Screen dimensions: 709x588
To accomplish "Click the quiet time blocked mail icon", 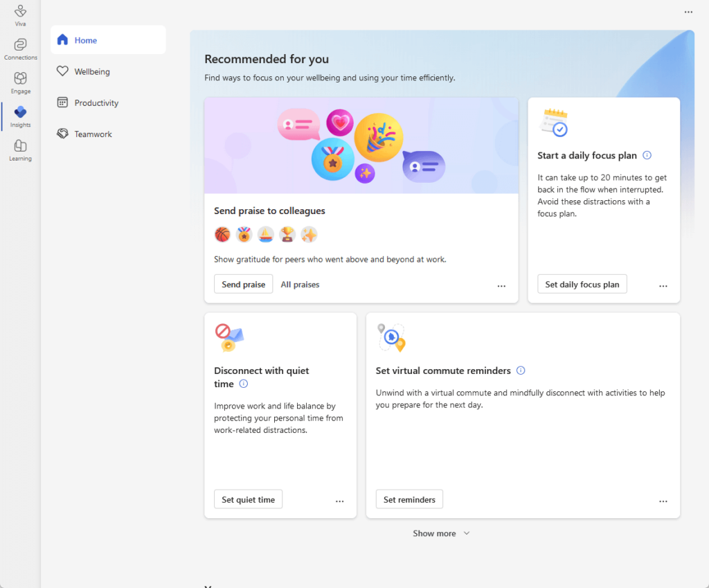I will [229, 337].
